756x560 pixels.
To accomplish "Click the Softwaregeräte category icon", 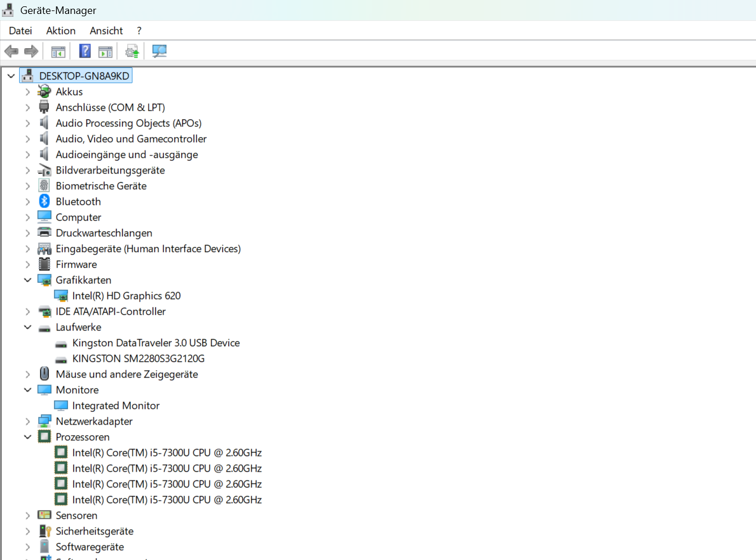I will point(44,546).
